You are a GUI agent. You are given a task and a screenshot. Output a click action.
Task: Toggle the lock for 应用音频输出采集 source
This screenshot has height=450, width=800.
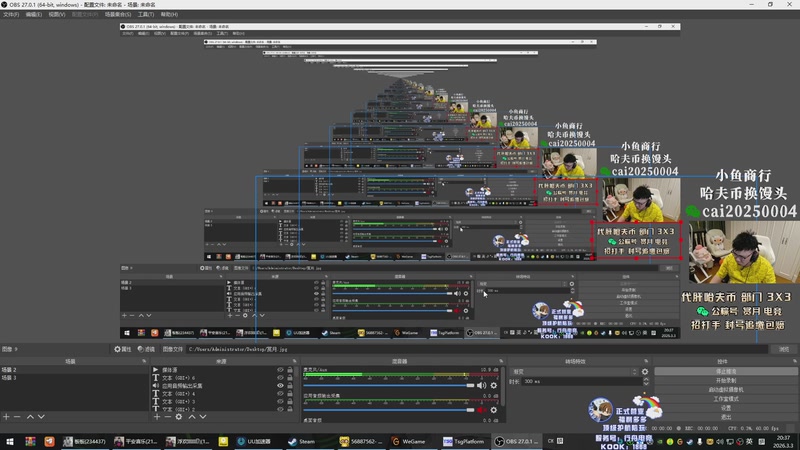click(290, 386)
